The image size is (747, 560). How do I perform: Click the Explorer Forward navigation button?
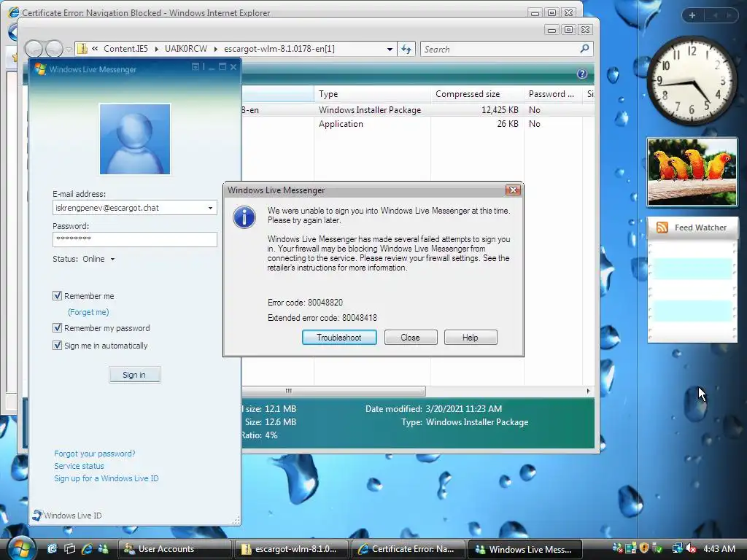[x=54, y=49]
